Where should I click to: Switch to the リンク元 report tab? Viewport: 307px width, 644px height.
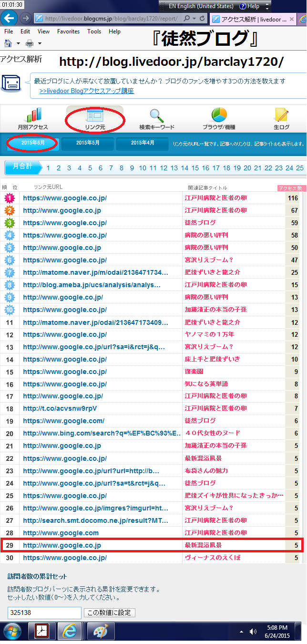coord(94,119)
